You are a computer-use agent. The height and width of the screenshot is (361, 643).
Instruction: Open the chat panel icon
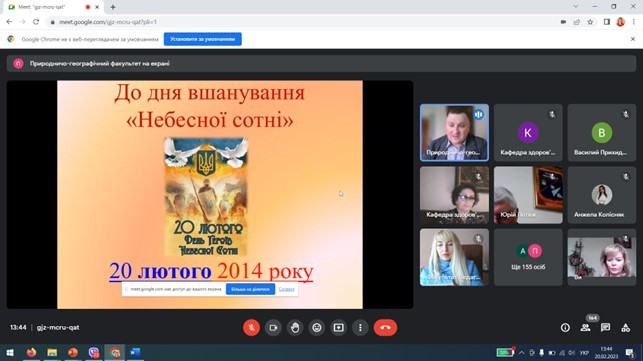tap(605, 327)
